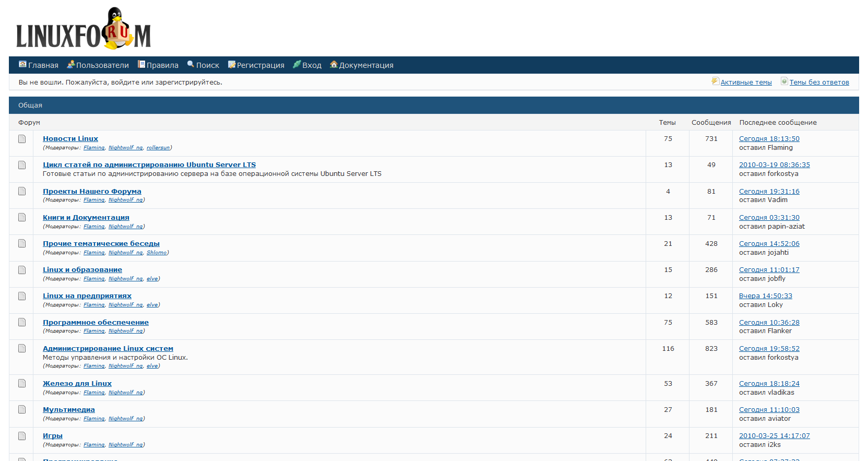Click forum status icon beside Новости Linux
The image size is (868, 461).
click(x=22, y=139)
